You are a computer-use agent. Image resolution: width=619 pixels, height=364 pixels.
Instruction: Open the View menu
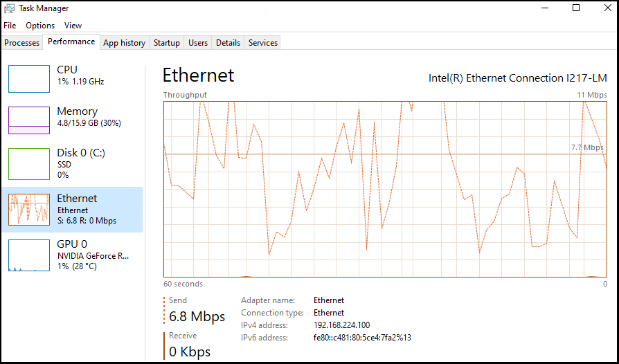point(73,26)
